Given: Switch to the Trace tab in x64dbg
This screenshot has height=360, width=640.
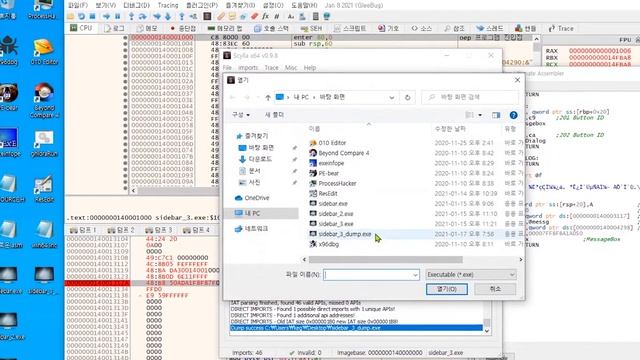Looking at the screenshot, I should (x=561, y=28).
